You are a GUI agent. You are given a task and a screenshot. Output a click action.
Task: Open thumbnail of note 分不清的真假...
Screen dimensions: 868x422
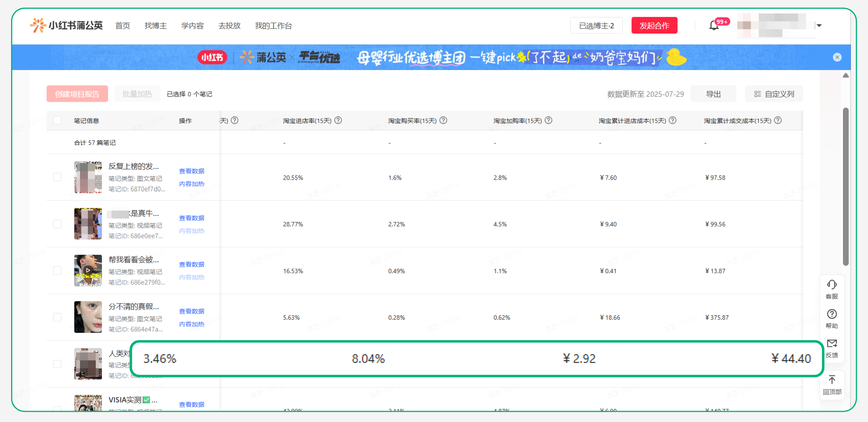[x=88, y=317]
